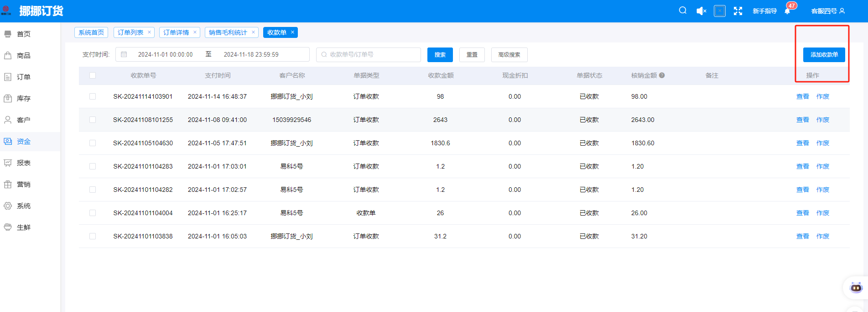Tick the select-all checkbox in table header
868x312 pixels.
point(93,75)
